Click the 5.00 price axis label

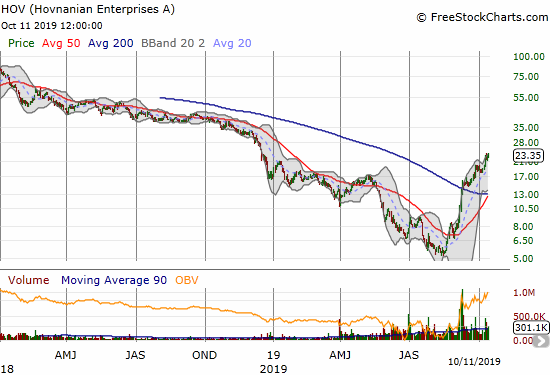[x=523, y=259]
